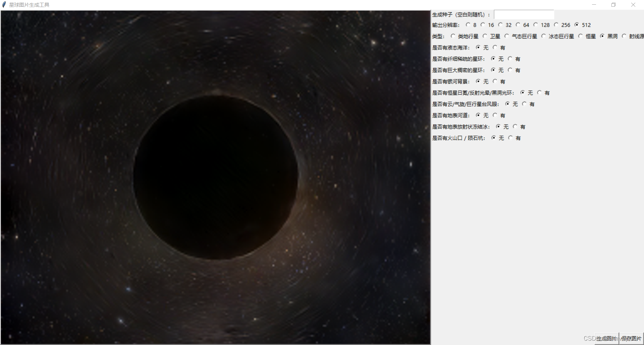Select 无 for 是否有地表河道
Image resolution: width=644 pixels, height=345 pixels.
point(478,115)
